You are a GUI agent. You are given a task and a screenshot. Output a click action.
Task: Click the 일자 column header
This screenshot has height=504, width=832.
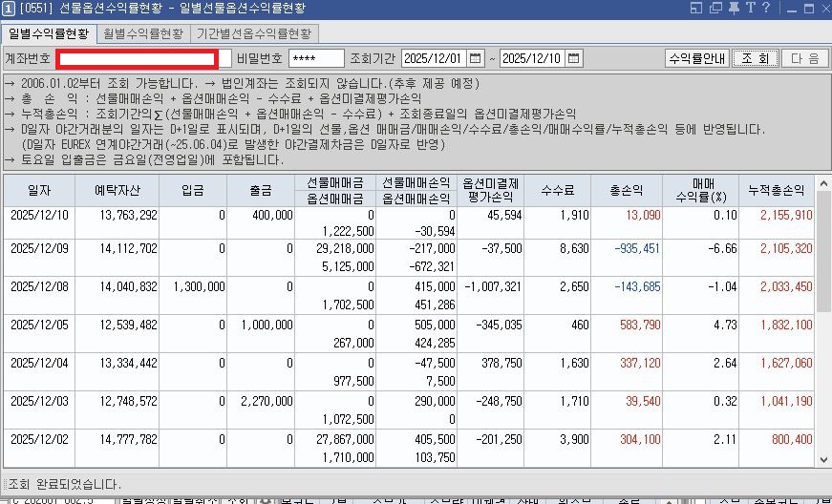39,190
